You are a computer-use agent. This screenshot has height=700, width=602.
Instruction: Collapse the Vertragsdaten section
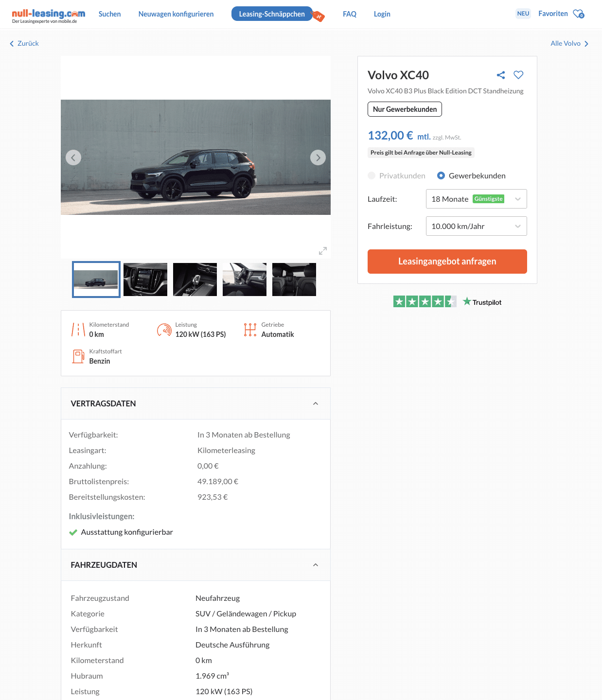316,403
